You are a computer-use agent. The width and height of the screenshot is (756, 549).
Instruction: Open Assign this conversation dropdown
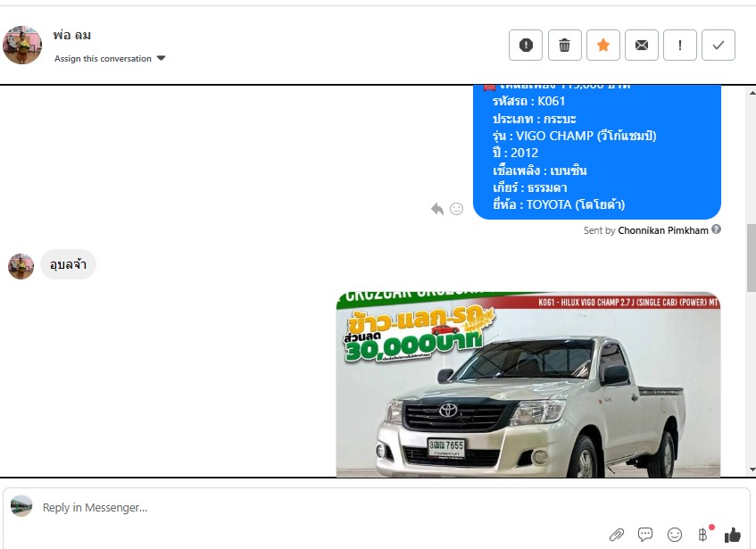110,58
